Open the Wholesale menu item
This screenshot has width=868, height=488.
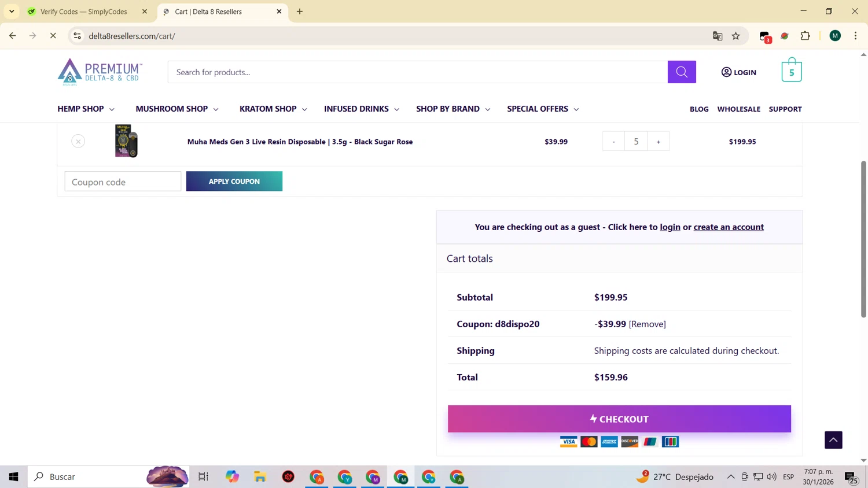point(739,109)
